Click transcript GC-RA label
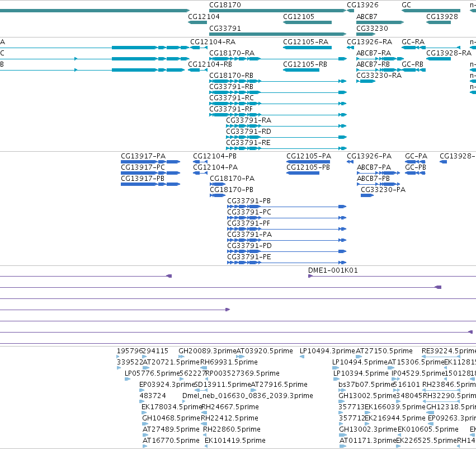The width and height of the screenshot is (476, 449). tap(413, 42)
